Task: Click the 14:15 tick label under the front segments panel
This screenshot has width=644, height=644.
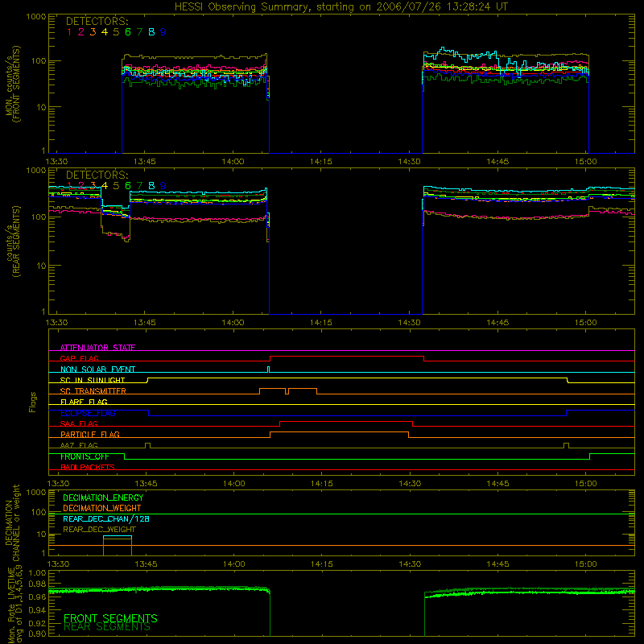Action: click(320, 162)
